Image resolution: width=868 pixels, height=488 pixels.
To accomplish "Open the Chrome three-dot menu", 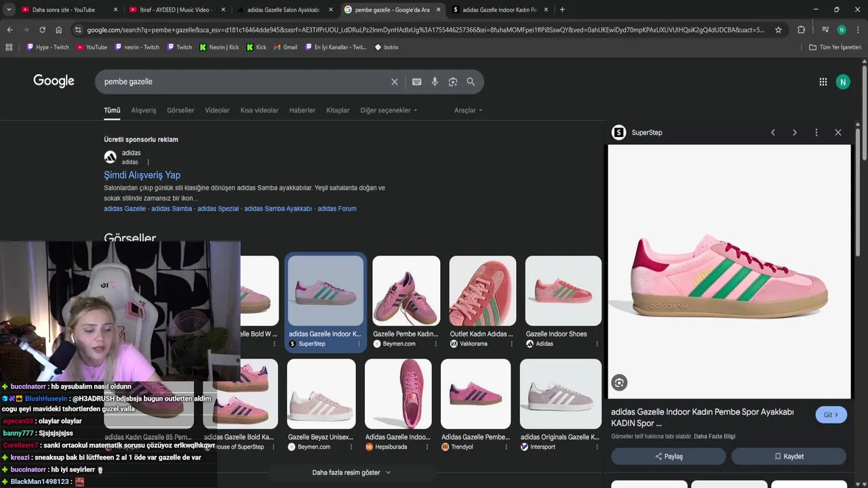I will click(x=858, y=30).
